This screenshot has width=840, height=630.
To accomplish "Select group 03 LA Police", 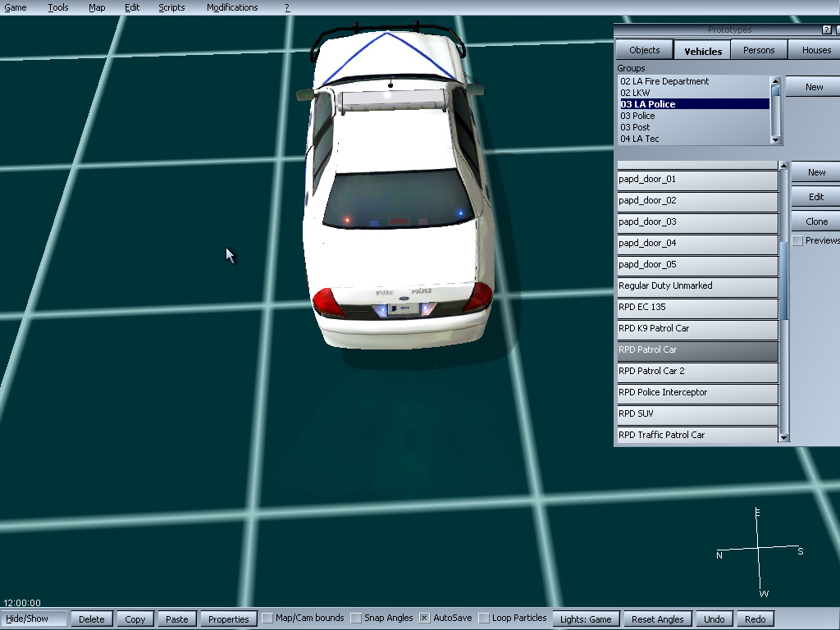I will [694, 104].
